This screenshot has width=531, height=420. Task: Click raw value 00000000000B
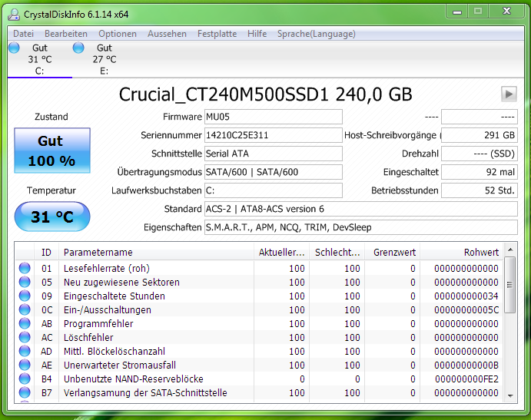466,365
